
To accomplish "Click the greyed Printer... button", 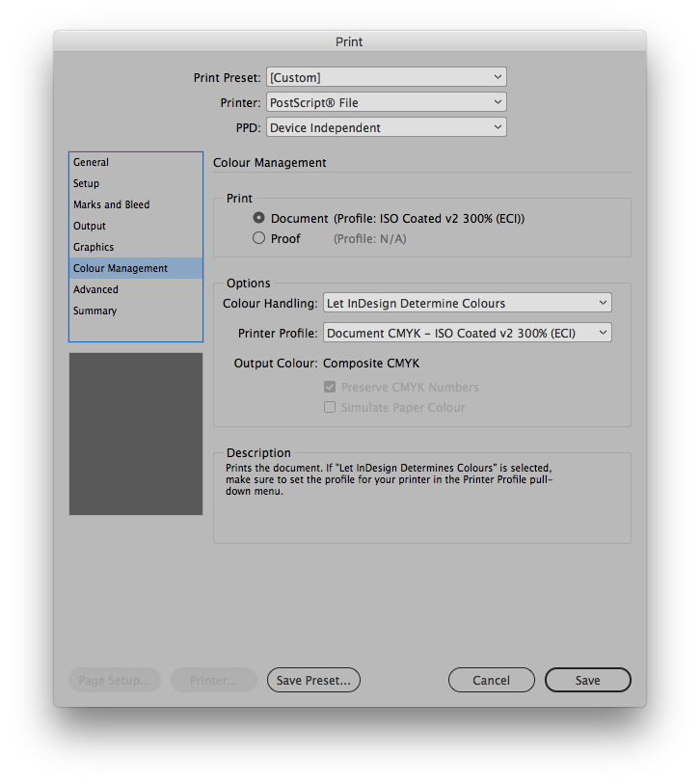I will coord(213,680).
